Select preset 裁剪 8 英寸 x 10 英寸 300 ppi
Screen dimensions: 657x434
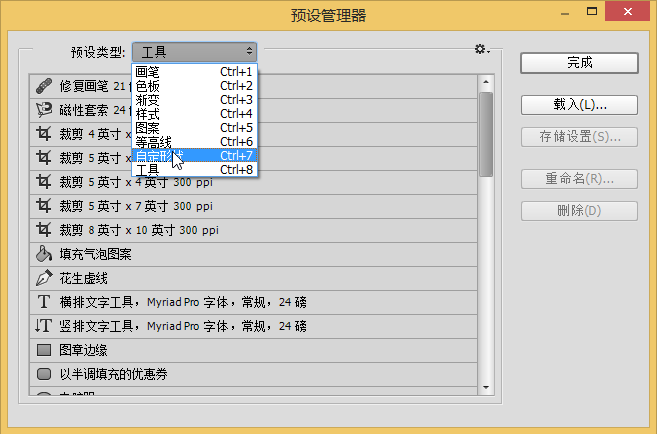(x=253, y=230)
